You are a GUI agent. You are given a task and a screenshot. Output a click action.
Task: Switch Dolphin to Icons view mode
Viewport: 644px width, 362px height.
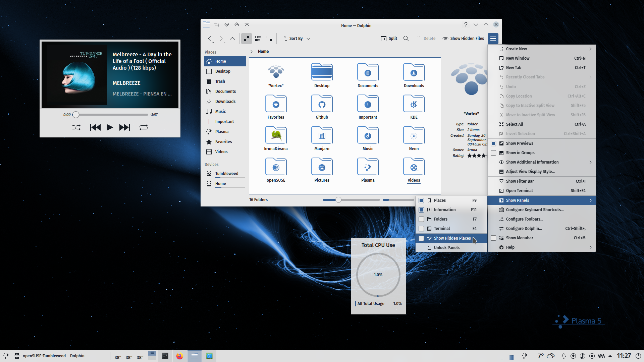247,39
